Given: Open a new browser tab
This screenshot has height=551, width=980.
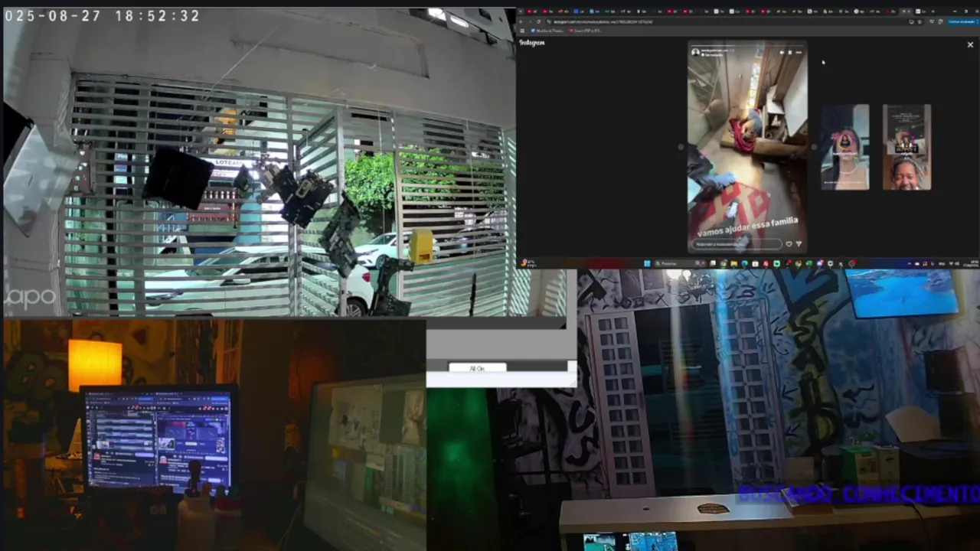Looking at the screenshot, I should point(933,11).
